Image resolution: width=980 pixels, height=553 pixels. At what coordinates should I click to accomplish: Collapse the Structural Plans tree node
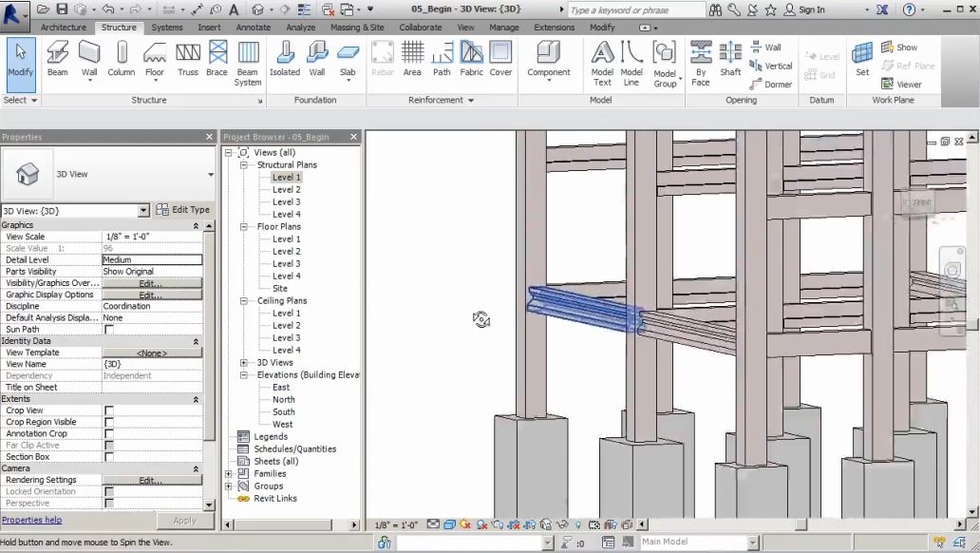click(x=244, y=165)
